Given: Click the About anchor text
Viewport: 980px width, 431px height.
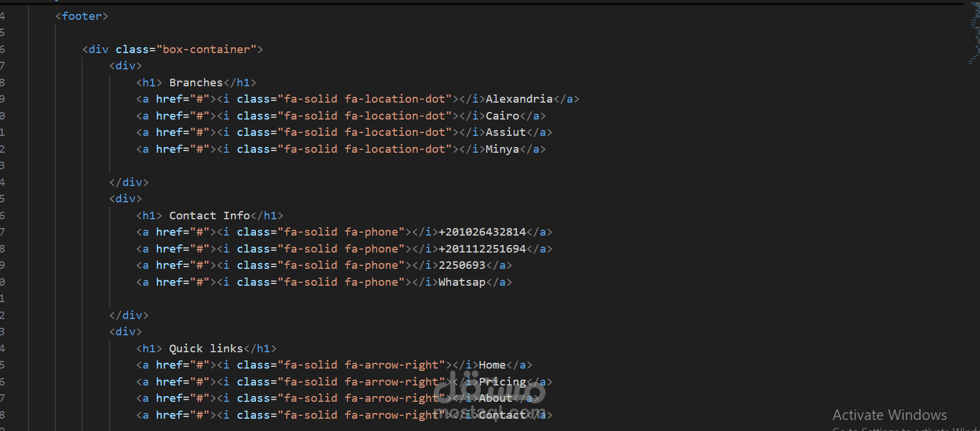Looking at the screenshot, I should (495, 398).
